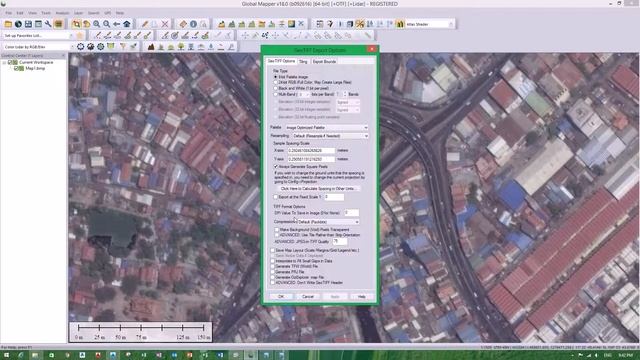Switch to the Export Bounds tab
This screenshot has width=640, height=360.
tap(324, 62)
